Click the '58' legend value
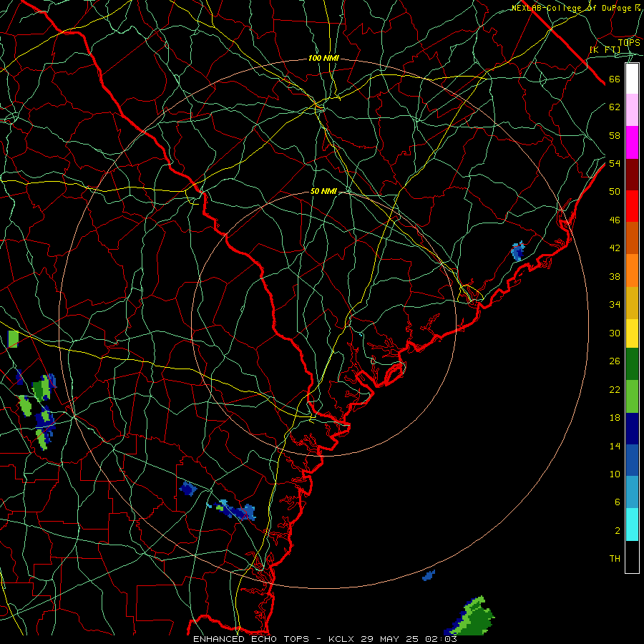 (615, 135)
